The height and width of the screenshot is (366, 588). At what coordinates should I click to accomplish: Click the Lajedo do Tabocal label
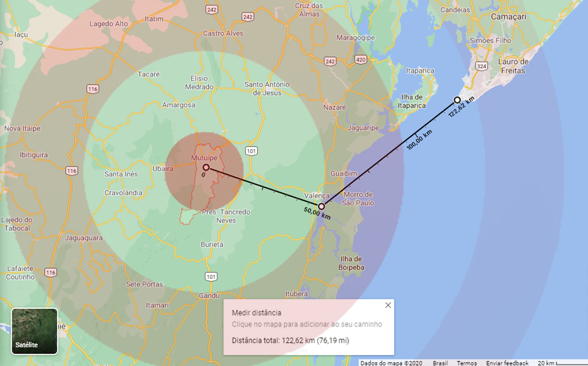click(17, 224)
